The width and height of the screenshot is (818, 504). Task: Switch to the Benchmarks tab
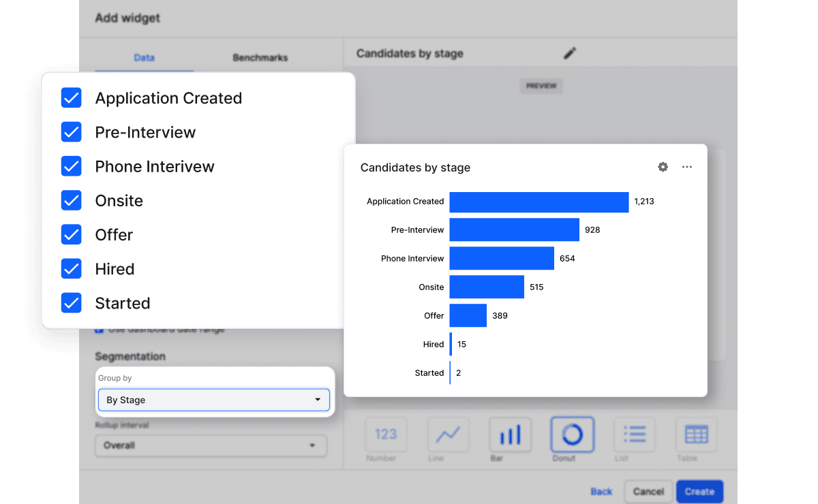click(260, 58)
